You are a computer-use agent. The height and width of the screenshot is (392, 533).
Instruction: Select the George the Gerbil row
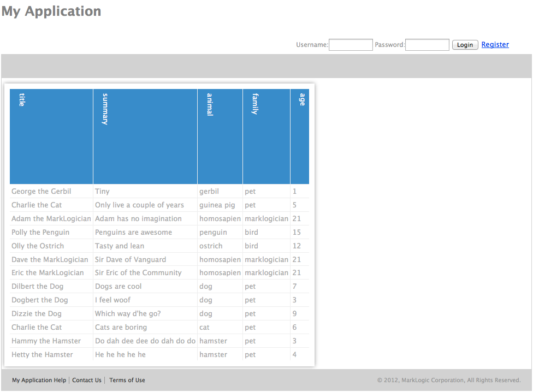pos(42,192)
